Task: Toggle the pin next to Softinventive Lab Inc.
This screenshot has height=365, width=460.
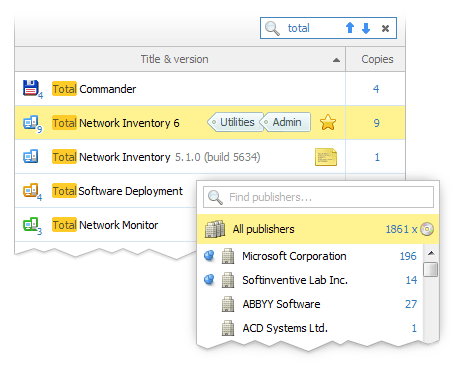Action: [209, 280]
